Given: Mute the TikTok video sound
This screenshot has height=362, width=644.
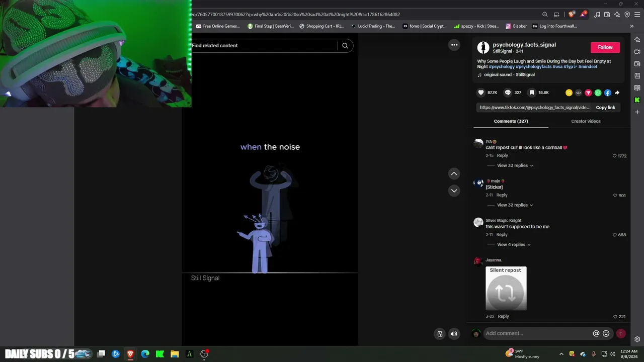Looking at the screenshot, I should pyautogui.click(x=454, y=333).
